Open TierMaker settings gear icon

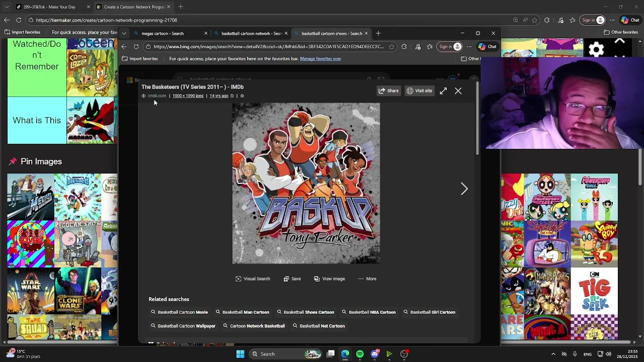(x=596, y=50)
